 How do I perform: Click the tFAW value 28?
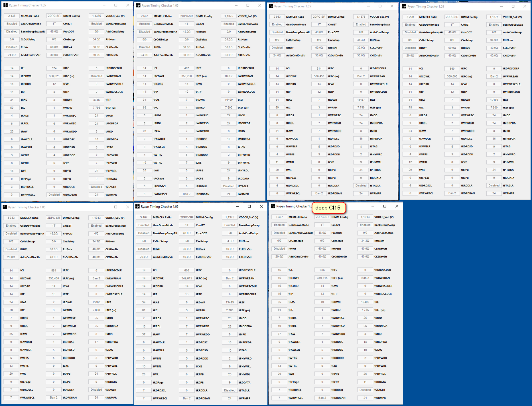point(145,131)
